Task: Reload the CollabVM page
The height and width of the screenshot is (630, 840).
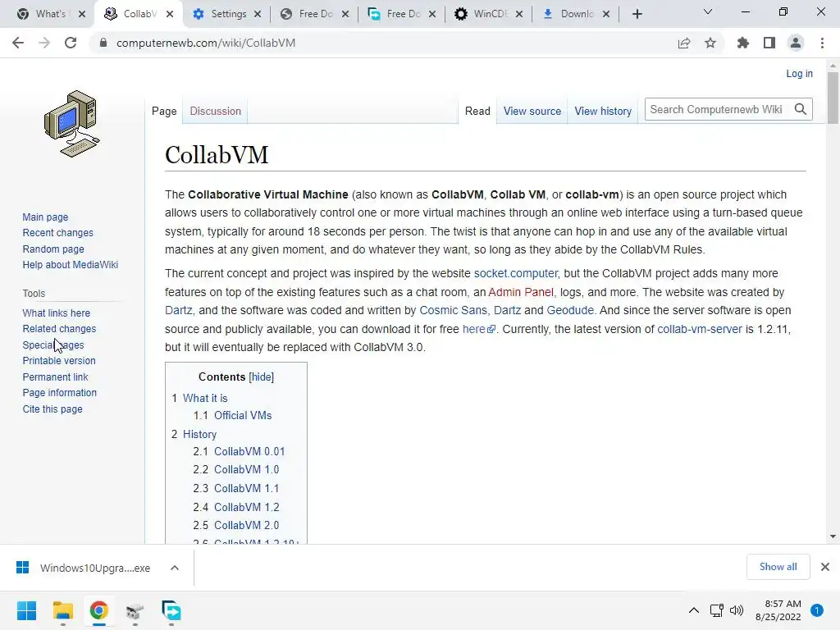Action: 71,43
